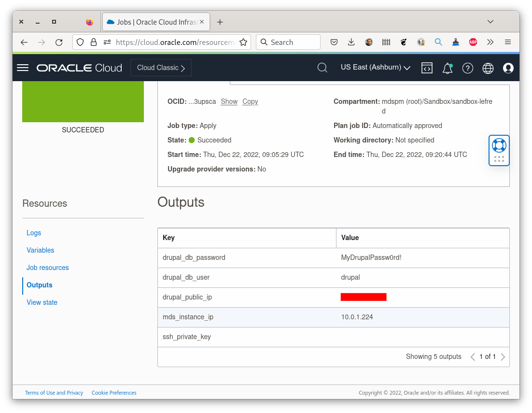532x413 pixels.
Task: Open the Firefox application menu
Action: click(x=508, y=42)
